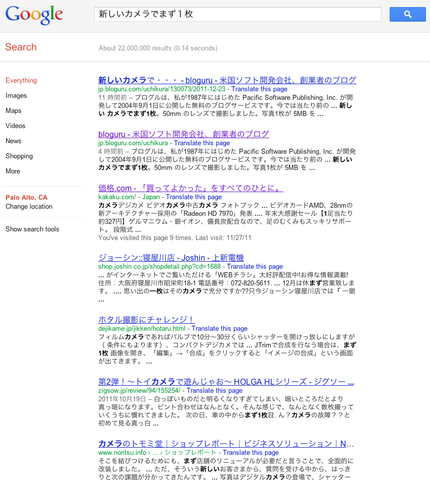Switch to Maps results
The height and width of the screenshot is (480, 430).
13,111
